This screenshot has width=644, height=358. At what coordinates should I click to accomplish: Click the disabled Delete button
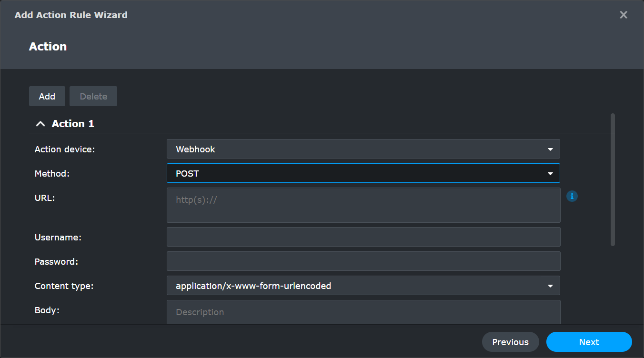click(93, 96)
